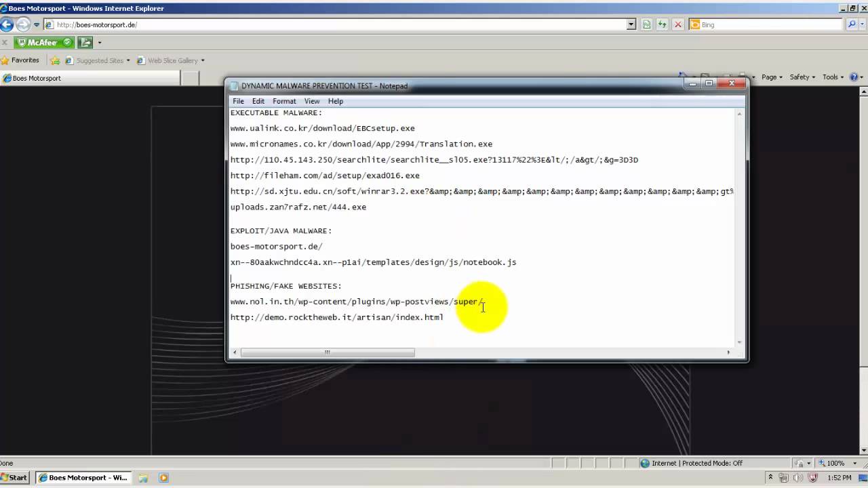
Task: Open the Page command menu
Action: coord(772,77)
